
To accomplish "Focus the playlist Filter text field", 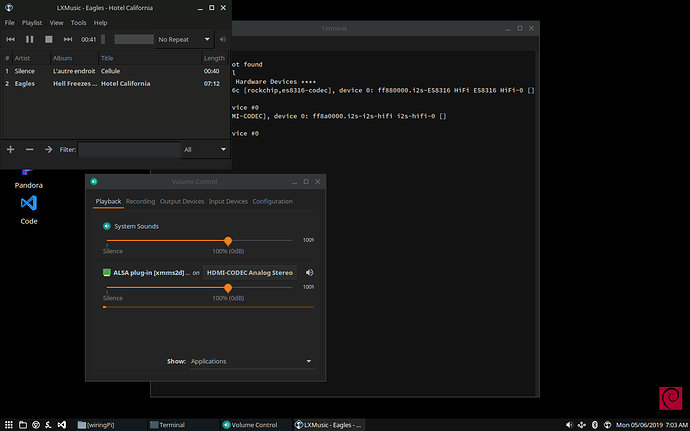I will (x=129, y=150).
